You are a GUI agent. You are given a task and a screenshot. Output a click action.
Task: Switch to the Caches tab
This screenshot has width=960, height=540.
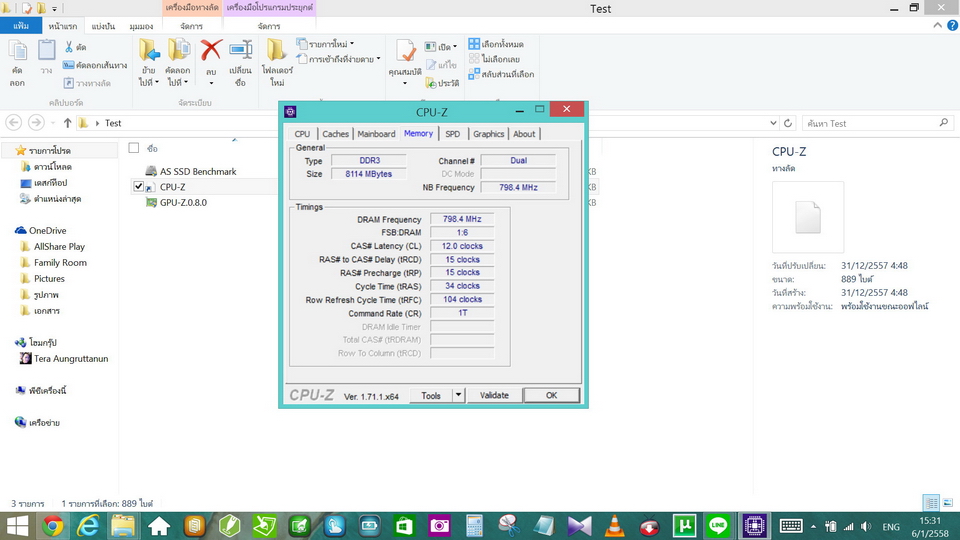tap(336, 134)
